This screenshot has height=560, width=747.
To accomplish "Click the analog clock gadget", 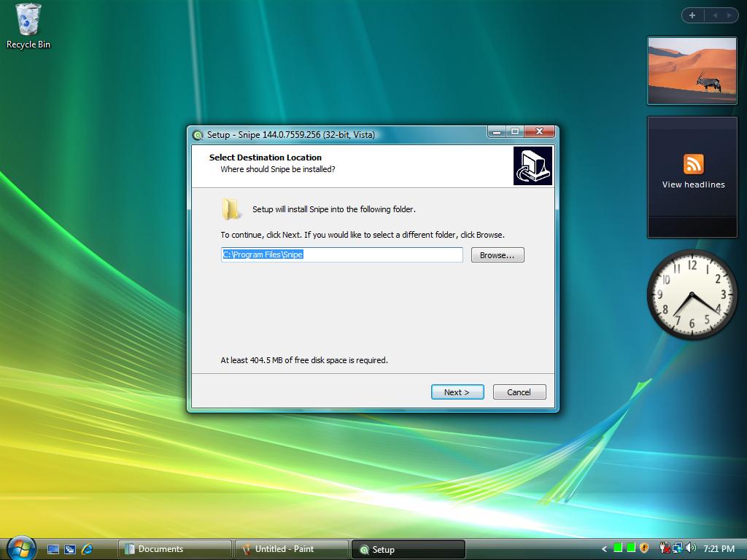I will click(x=692, y=295).
